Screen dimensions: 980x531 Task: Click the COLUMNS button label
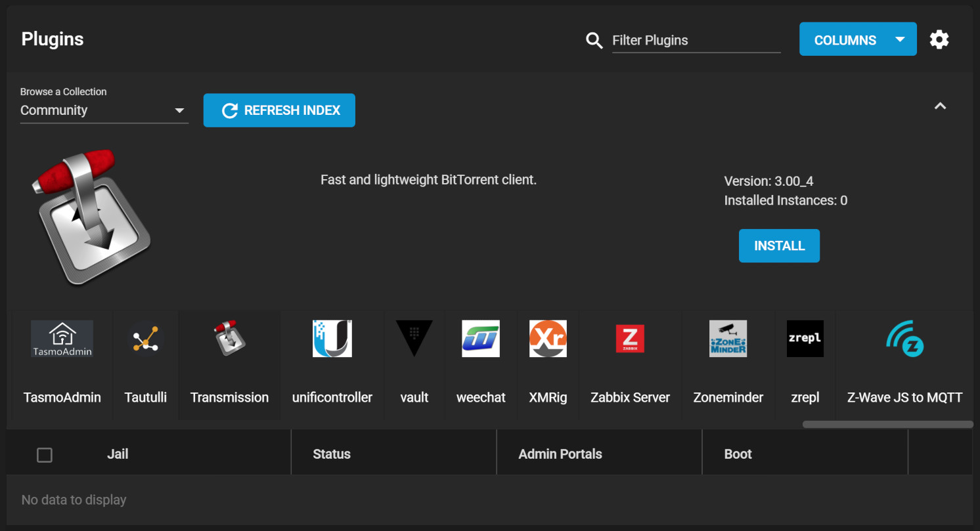(845, 40)
